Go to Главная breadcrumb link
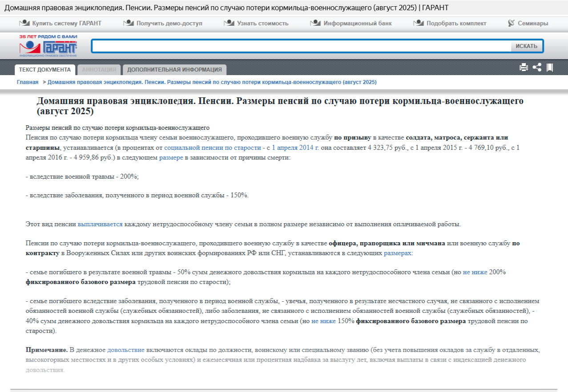The height and width of the screenshot is (392, 568). tap(28, 82)
